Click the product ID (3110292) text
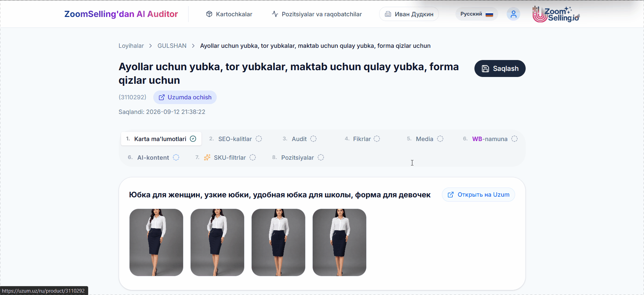Screen dimensions: 644x295 133,97
